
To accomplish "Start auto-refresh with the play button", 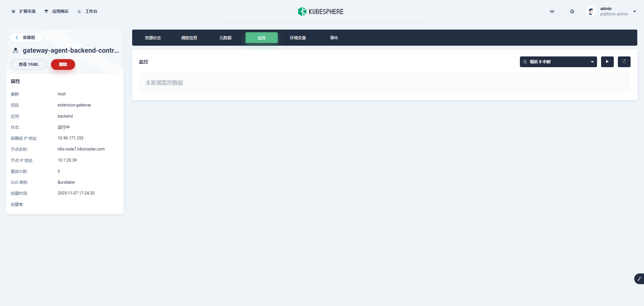I will pos(607,62).
